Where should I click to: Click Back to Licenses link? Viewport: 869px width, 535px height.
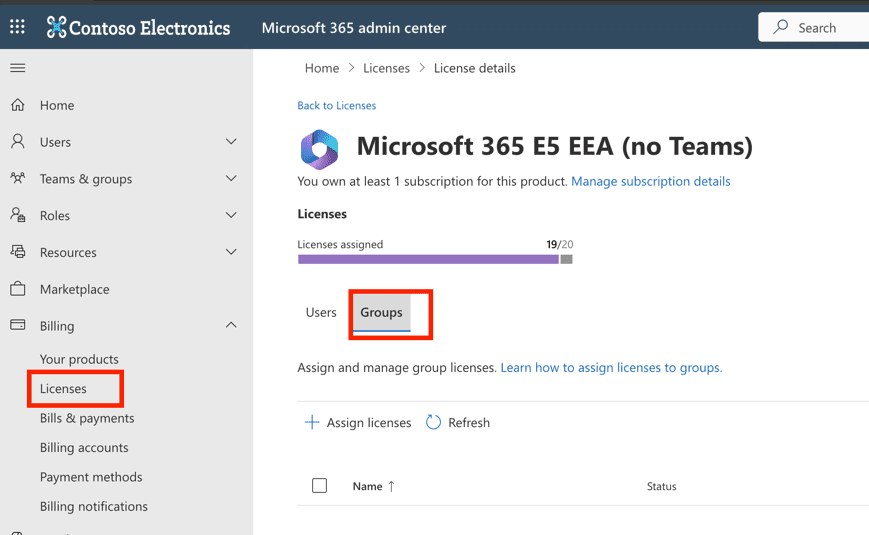click(x=336, y=105)
